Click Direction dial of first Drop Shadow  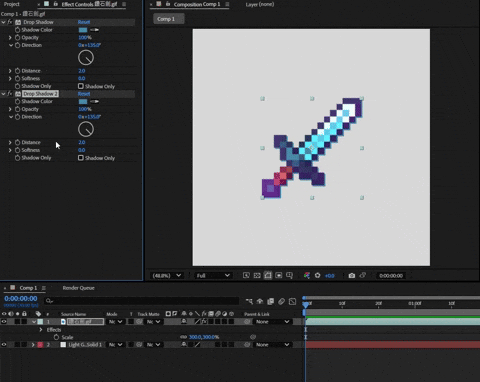point(86,58)
